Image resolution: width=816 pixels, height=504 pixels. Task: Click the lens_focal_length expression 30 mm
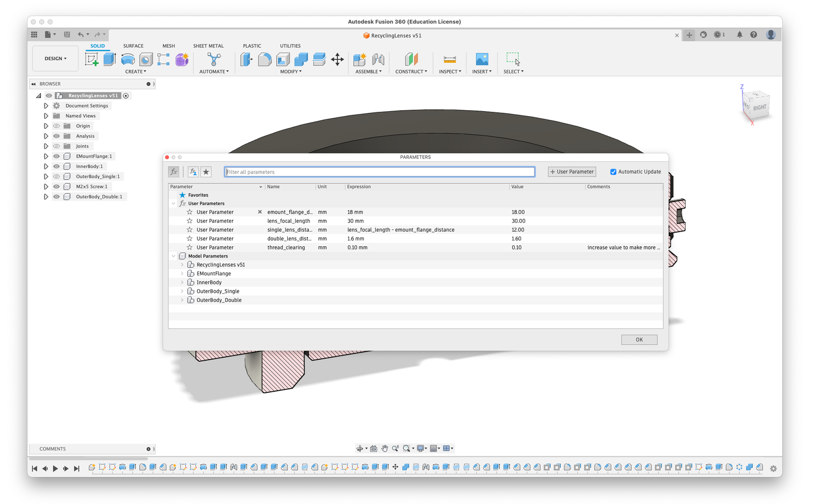point(356,221)
